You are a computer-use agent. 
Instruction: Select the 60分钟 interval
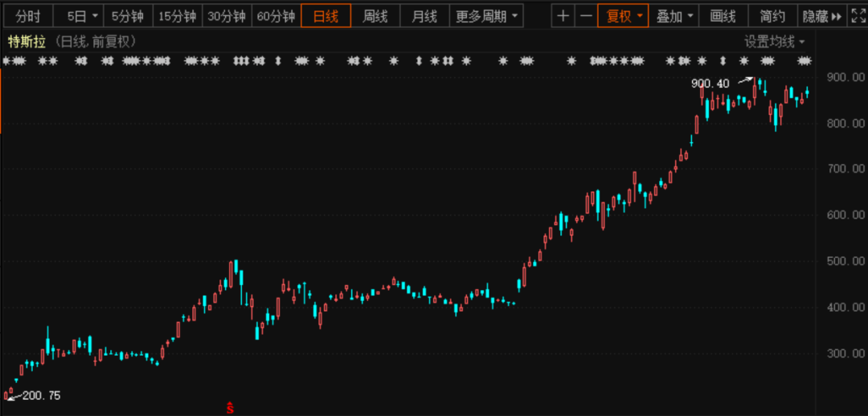pyautogui.click(x=276, y=16)
